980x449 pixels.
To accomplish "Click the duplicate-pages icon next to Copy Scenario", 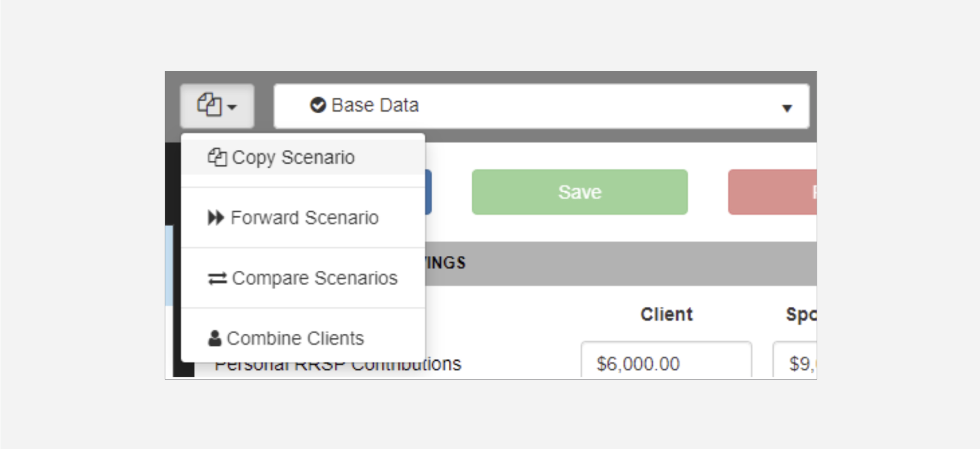I will [217, 157].
